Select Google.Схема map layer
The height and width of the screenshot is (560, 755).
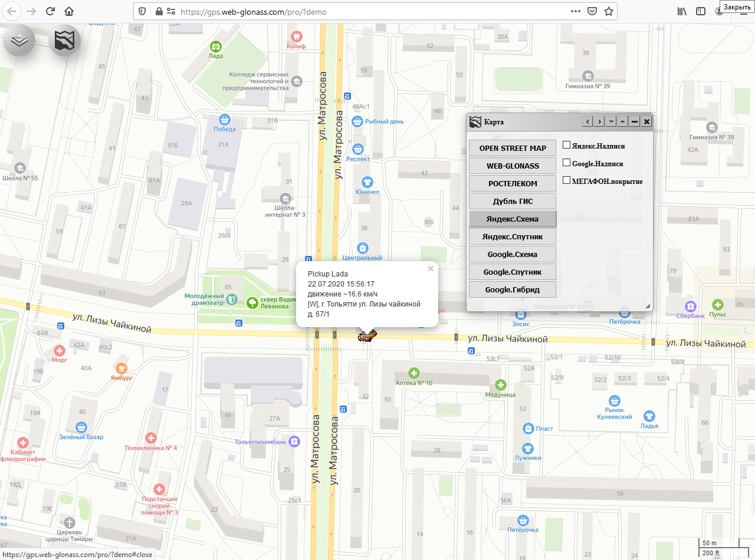click(x=513, y=254)
